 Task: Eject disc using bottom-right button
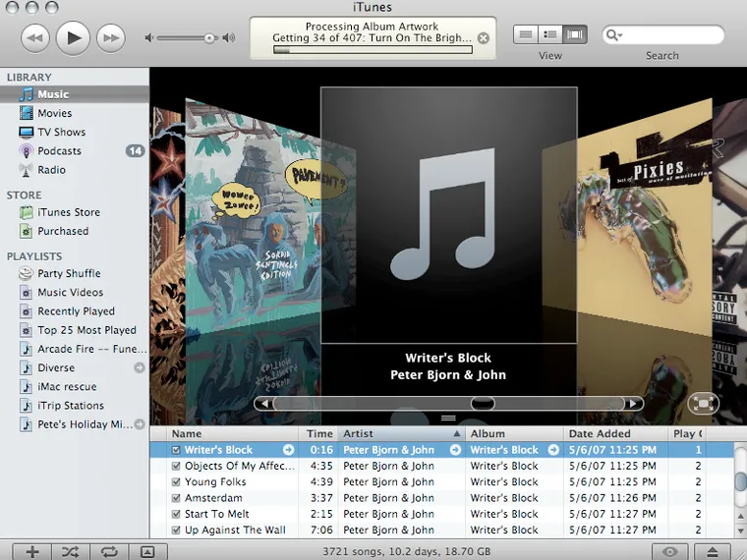click(713, 551)
